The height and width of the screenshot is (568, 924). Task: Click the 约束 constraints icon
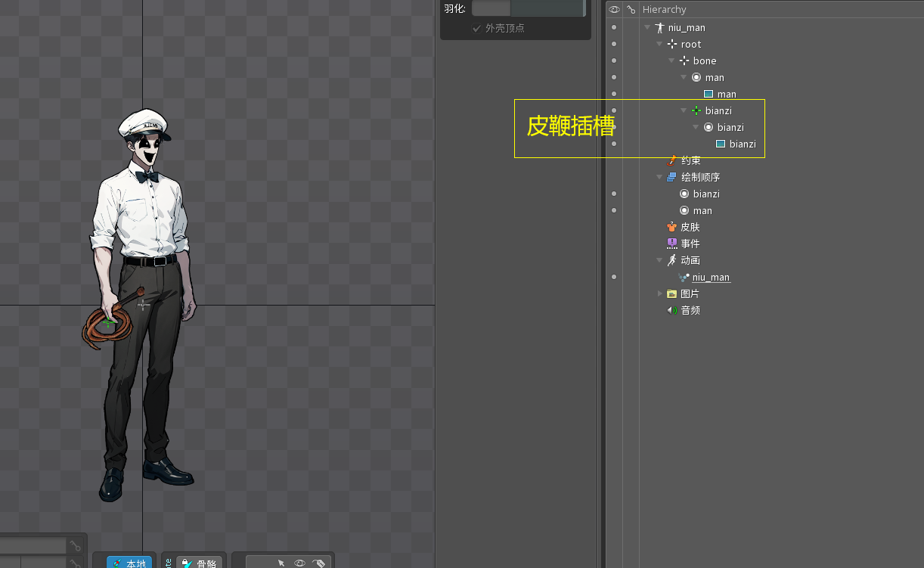pos(671,160)
